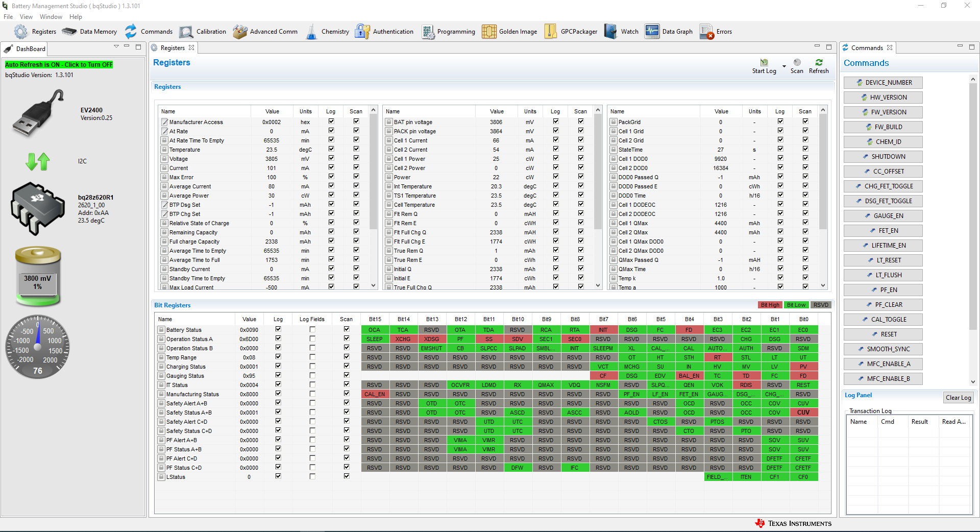Click the Errors toolbar icon

pos(707,32)
